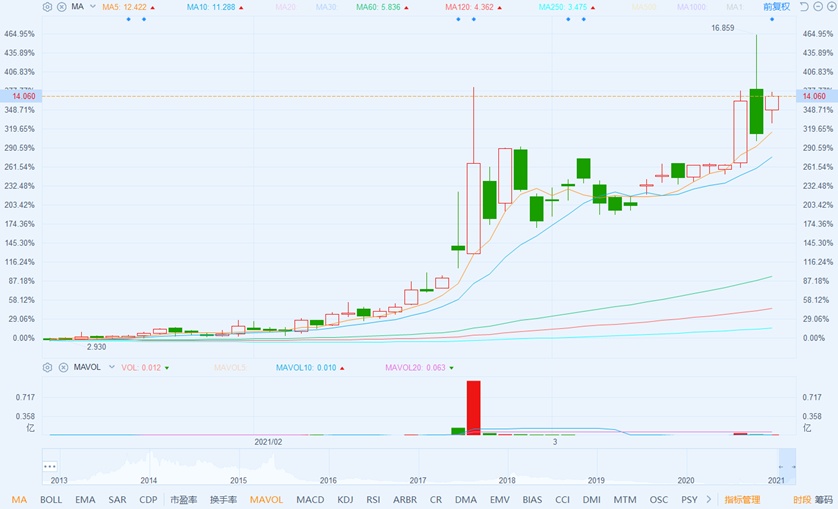The width and height of the screenshot is (838, 509).
Task: Switch to the ARBR indicator tab
Action: (x=405, y=499)
